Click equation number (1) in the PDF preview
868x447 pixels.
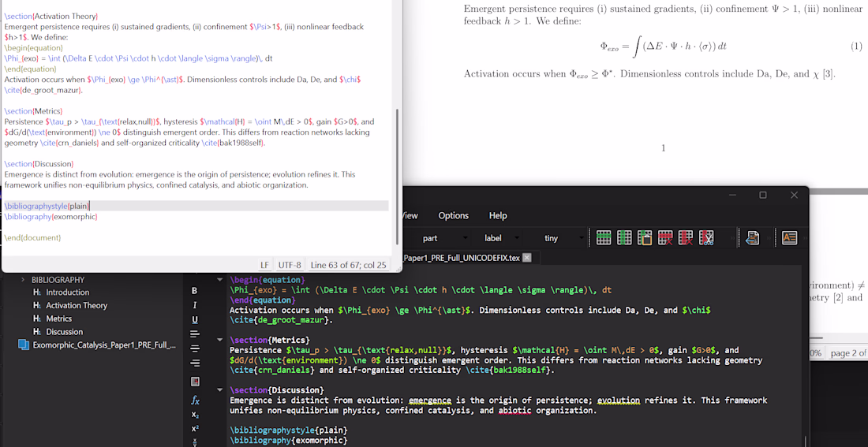tap(856, 47)
